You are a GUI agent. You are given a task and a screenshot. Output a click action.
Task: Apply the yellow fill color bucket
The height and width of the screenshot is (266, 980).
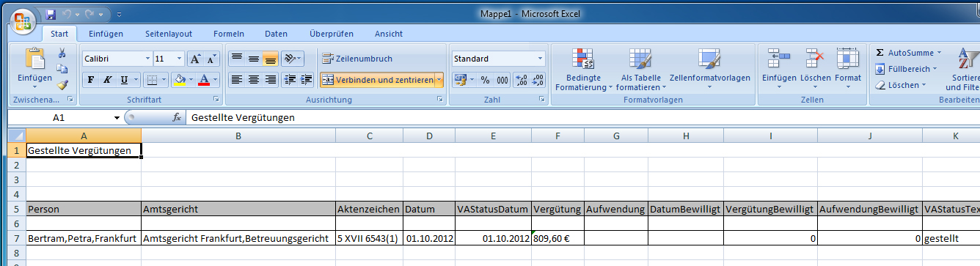pos(180,80)
